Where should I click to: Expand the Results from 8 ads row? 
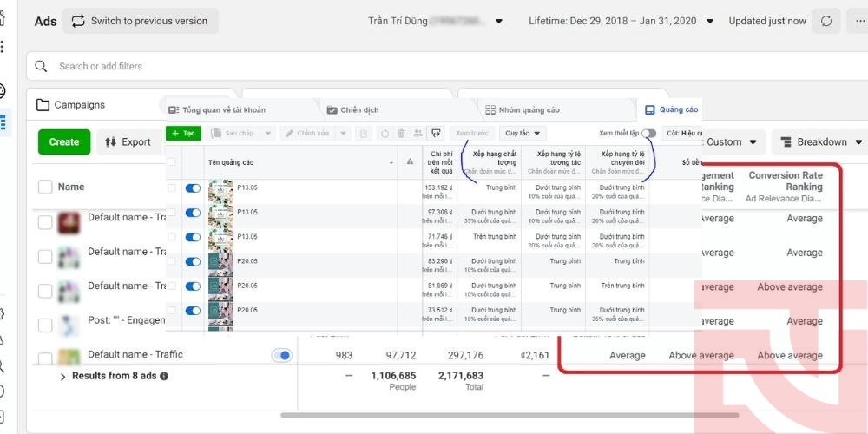tap(62, 377)
